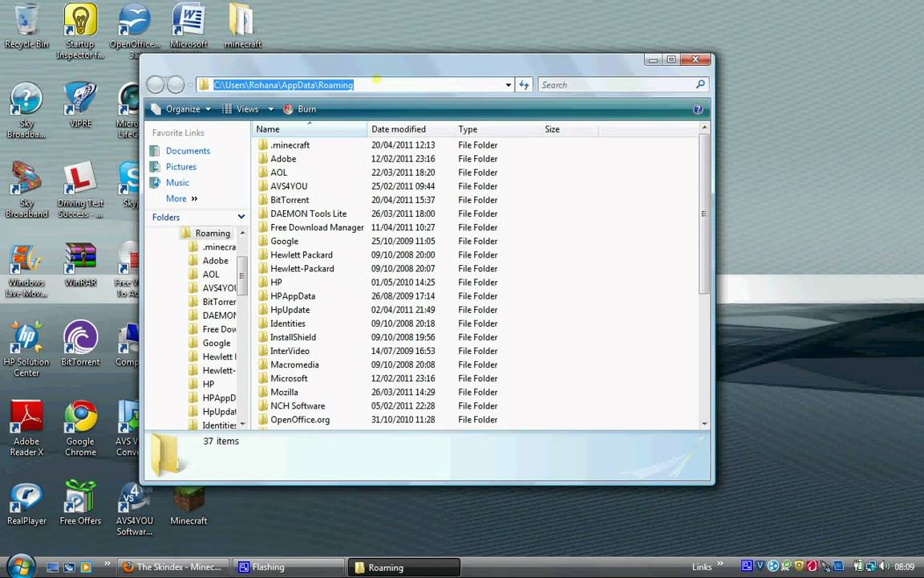
Task: Launch BitTorrent desktop shortcut
Action: tap(80, 344)
